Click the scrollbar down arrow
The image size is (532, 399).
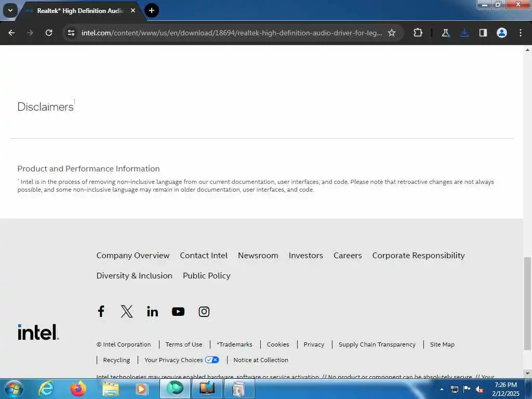pyautogui.click(x=527, y=374)
